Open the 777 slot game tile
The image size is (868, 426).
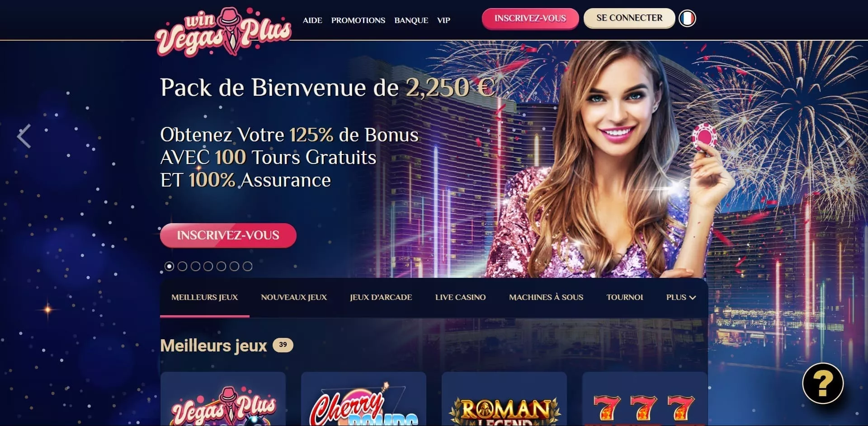(645, 399)
